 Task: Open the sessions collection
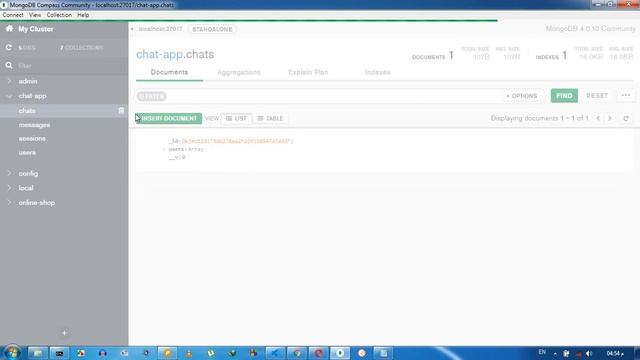tap(32, 139)
